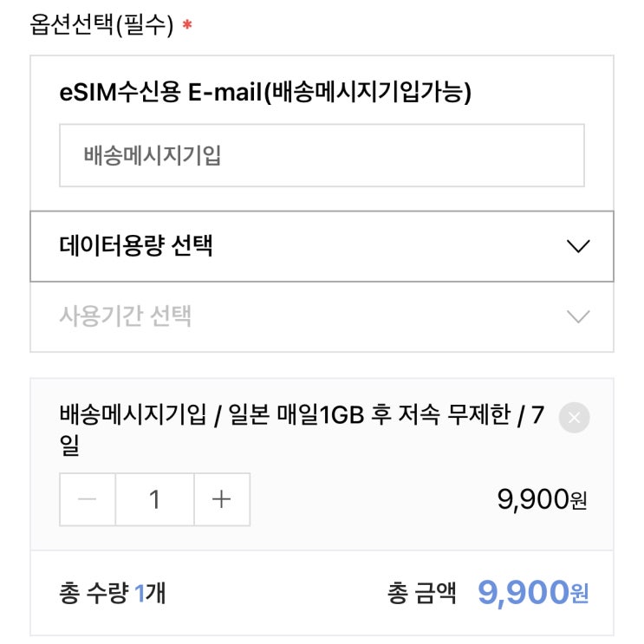Click the red required asterisk
Image resolution: width=644 pixels, height=644 pixels.
[x=187, y=26]
